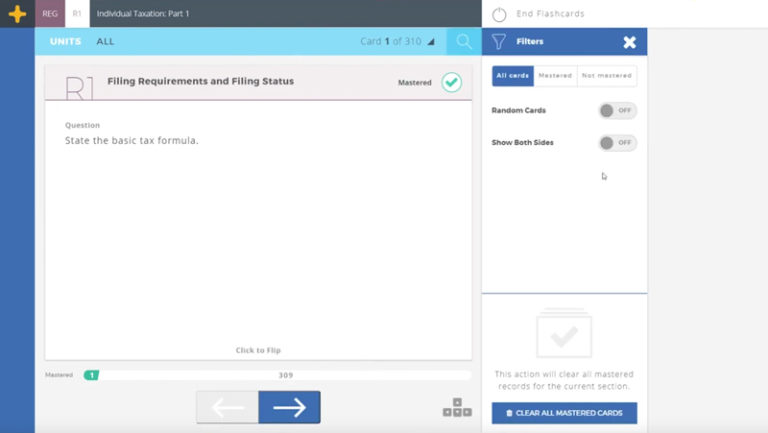Click the Individual Taxation: Part 1 title
Image resolution: width=768 pixels, height=433 pixels.
[x=143, y=14]
